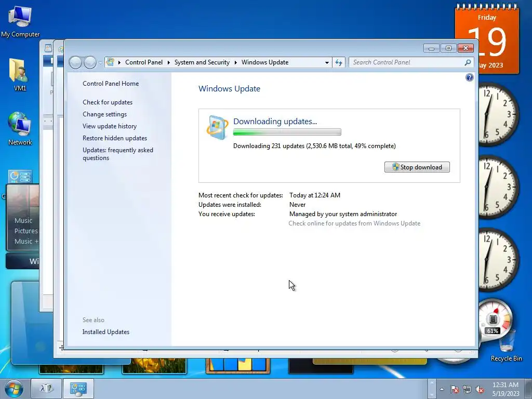The height and width of the screenshot is (399, 532).
Task: Click the Stop download button
Action: 417,167
